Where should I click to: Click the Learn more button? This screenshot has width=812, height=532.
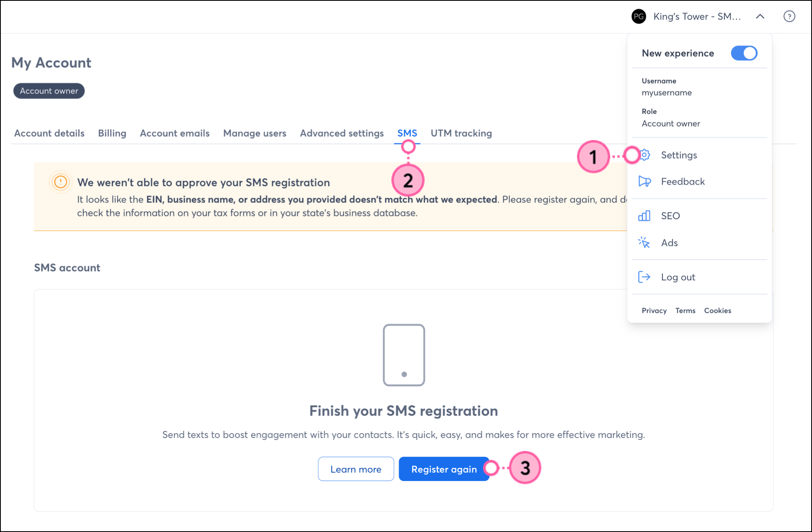[x=356, y=469]
